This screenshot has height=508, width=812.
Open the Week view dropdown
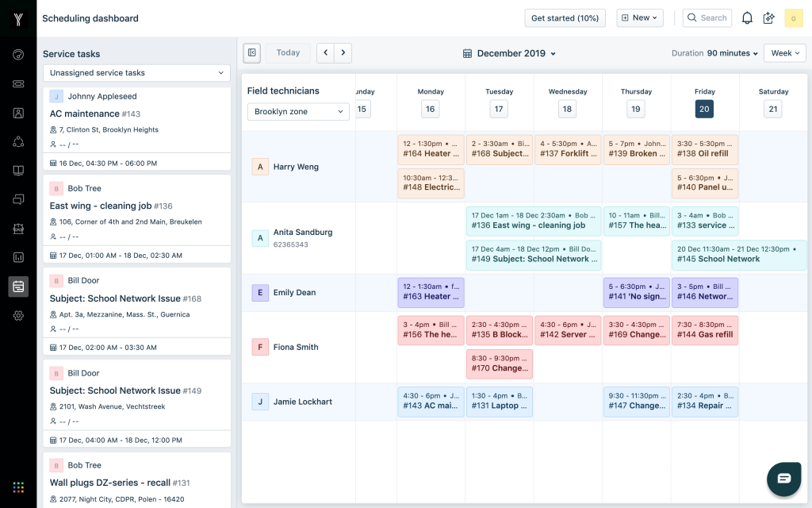[784, 52]
